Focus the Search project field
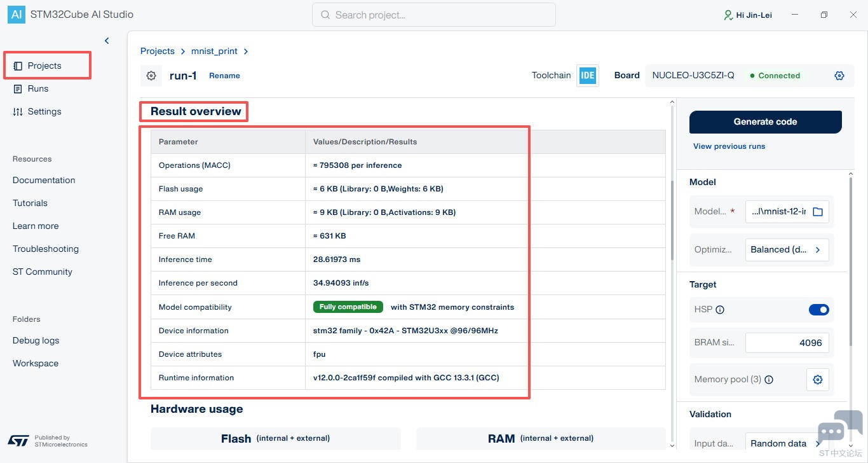868x463 pixels. pos(434,15)
